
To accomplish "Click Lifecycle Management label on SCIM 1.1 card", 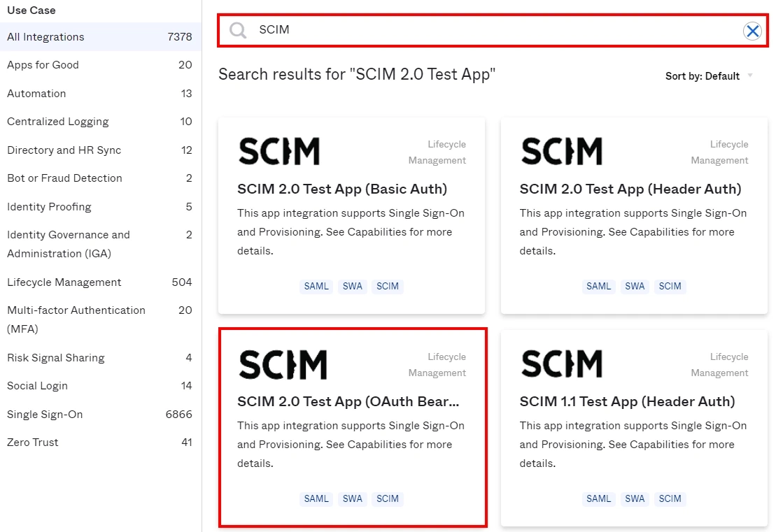I will pos(719,365).
